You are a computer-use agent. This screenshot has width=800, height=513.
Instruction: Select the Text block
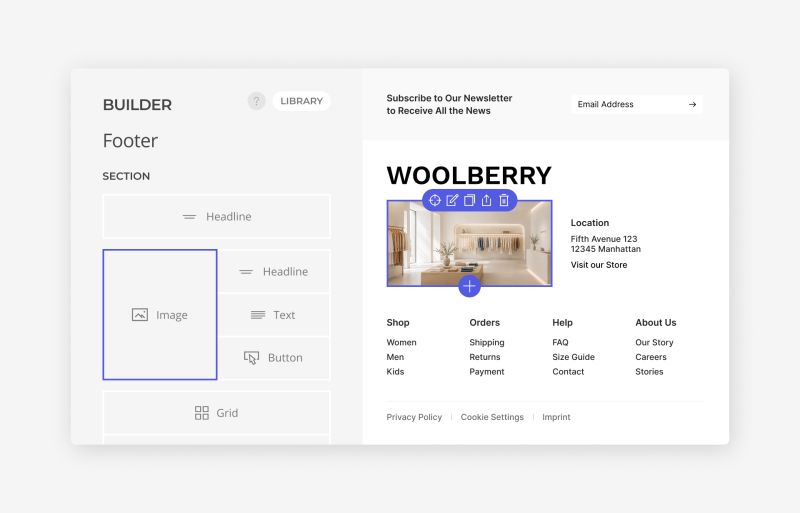[275, 315]
